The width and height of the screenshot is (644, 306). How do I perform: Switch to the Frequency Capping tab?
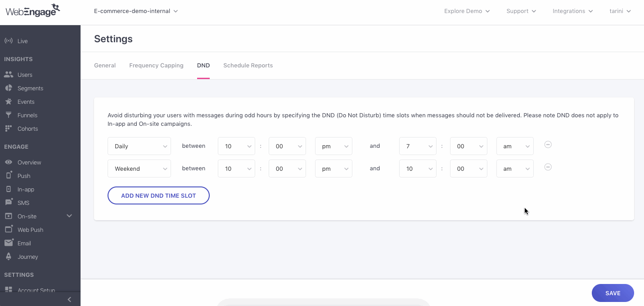tap(156, 66)
